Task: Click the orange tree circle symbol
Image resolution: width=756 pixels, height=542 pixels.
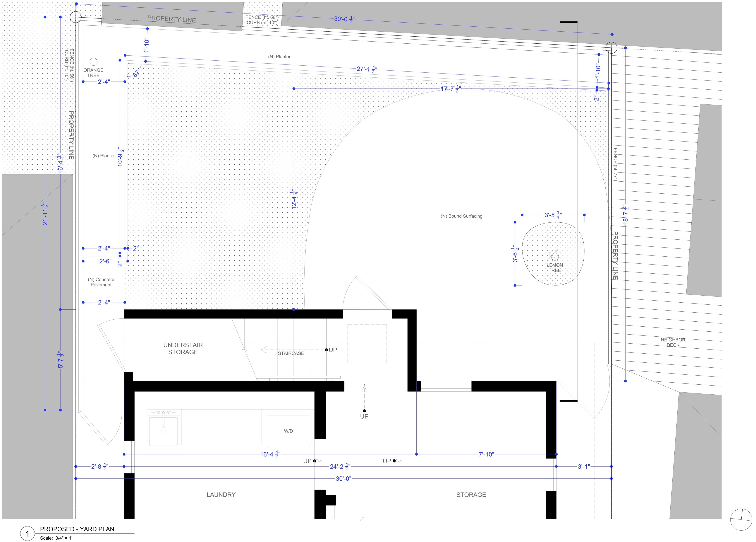Action: point(94,62)
